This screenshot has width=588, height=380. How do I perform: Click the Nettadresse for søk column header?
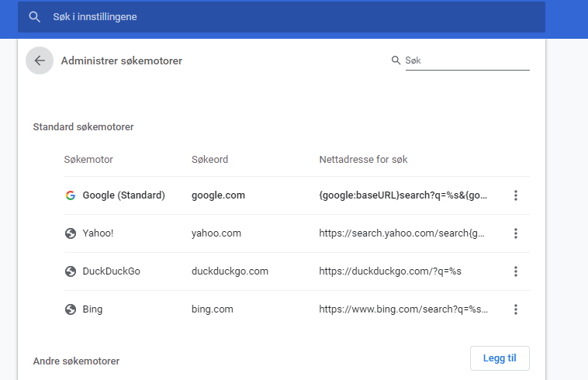pyautogui.click(x=363, y=160)
